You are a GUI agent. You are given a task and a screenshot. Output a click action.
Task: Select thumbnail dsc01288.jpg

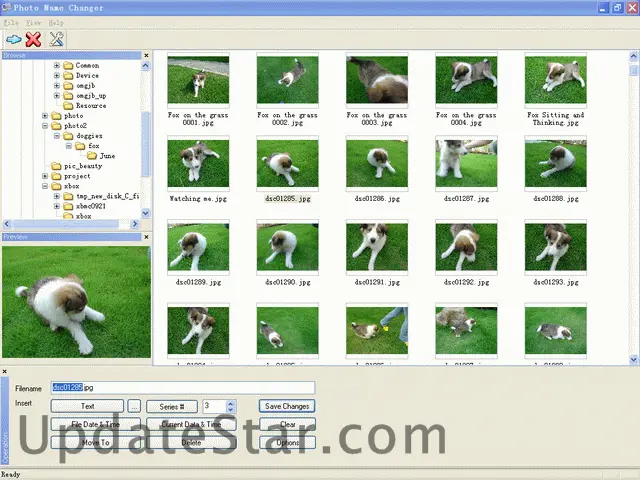[556, 163]
